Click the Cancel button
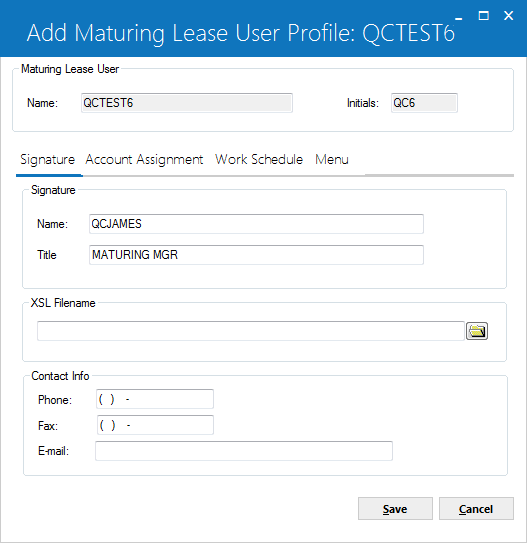The height and width of the screenshot is (543, 527). coord(476,509)
